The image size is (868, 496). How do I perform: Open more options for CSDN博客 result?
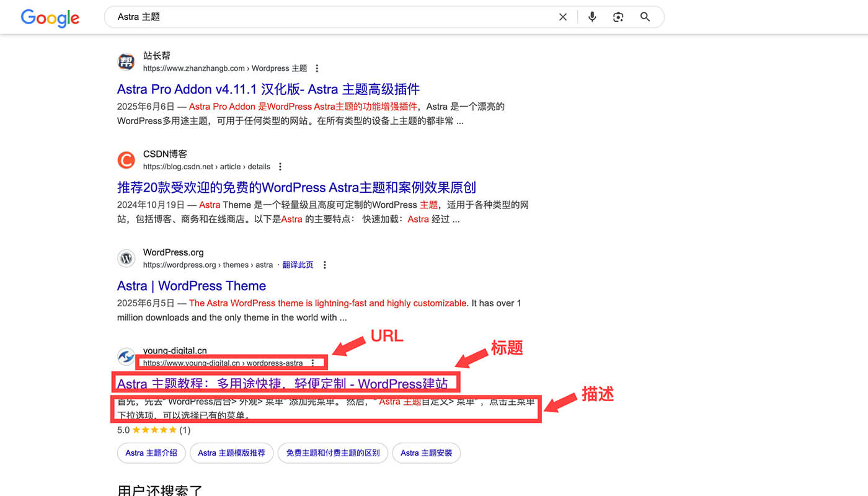pyautogui.click(x=280, y=167)
